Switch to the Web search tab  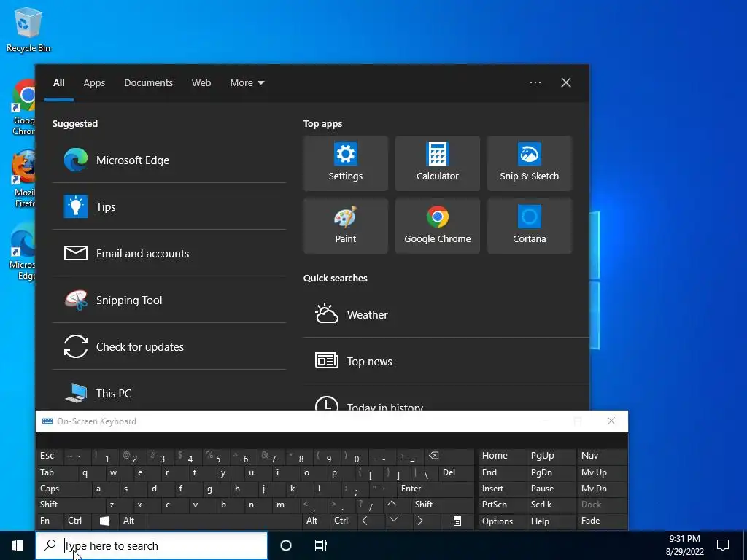[x=201, y=83]
